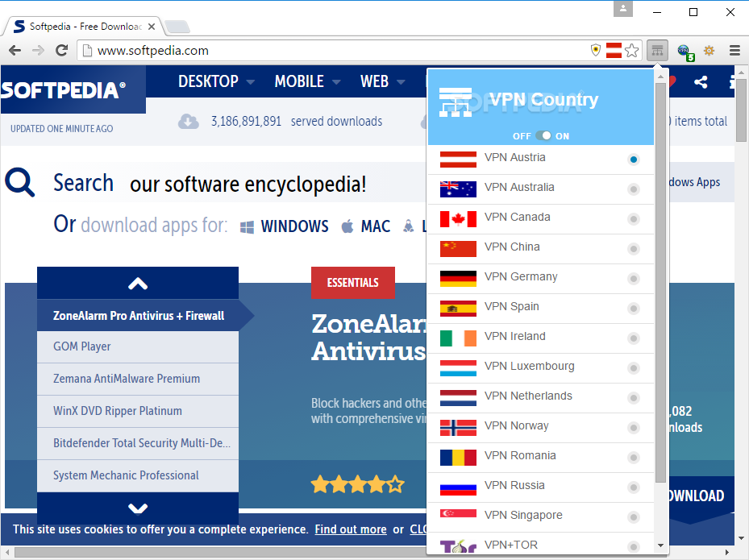
Task: Select the VPN Germany radio button
Action: tap(634, 279)
